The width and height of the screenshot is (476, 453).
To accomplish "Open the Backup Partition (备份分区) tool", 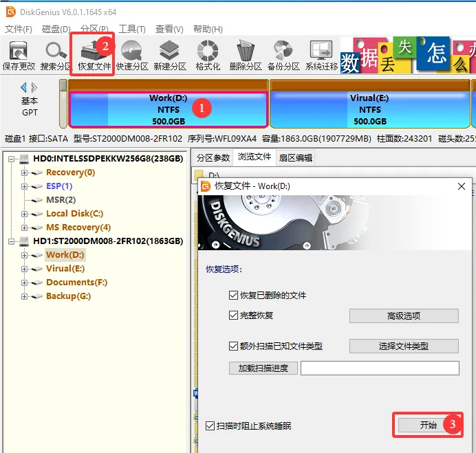I will (x=283, y=56).
